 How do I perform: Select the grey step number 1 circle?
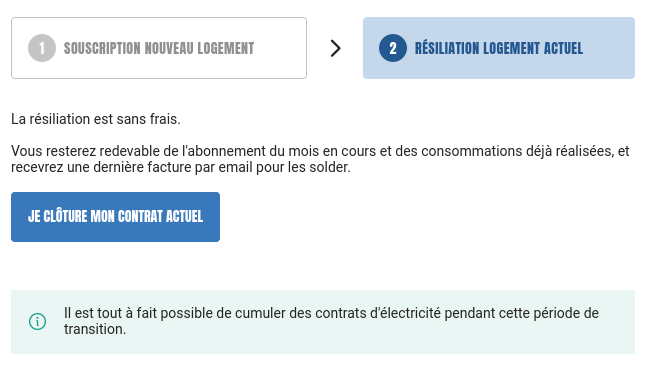point(42,48)
